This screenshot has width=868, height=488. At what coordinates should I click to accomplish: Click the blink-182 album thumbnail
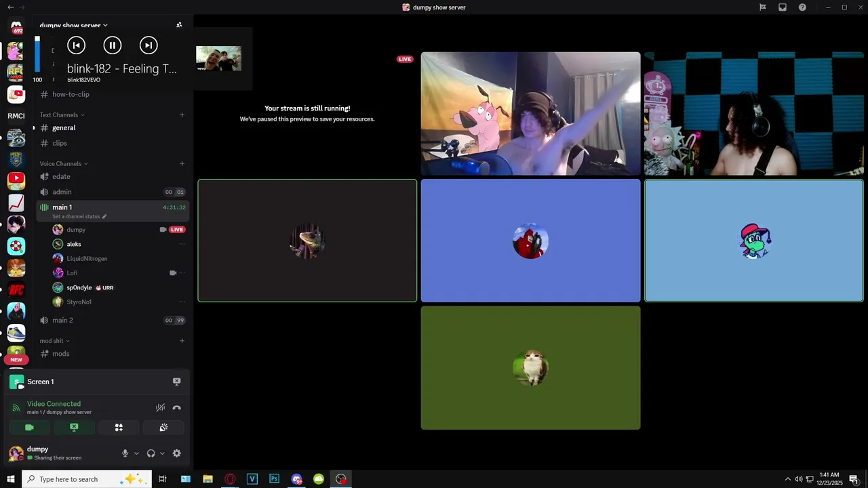[x=218, y=58]
